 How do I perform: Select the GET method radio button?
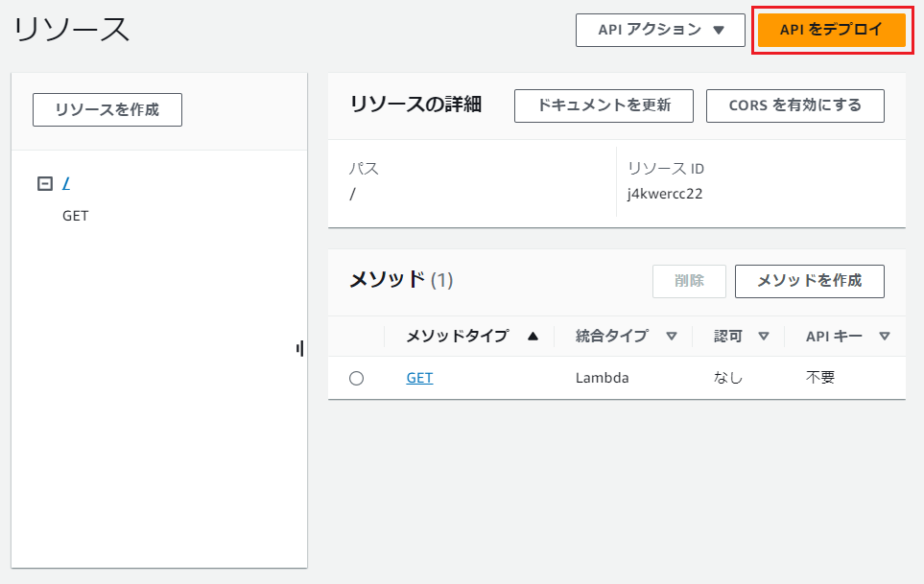pos(357,378)
